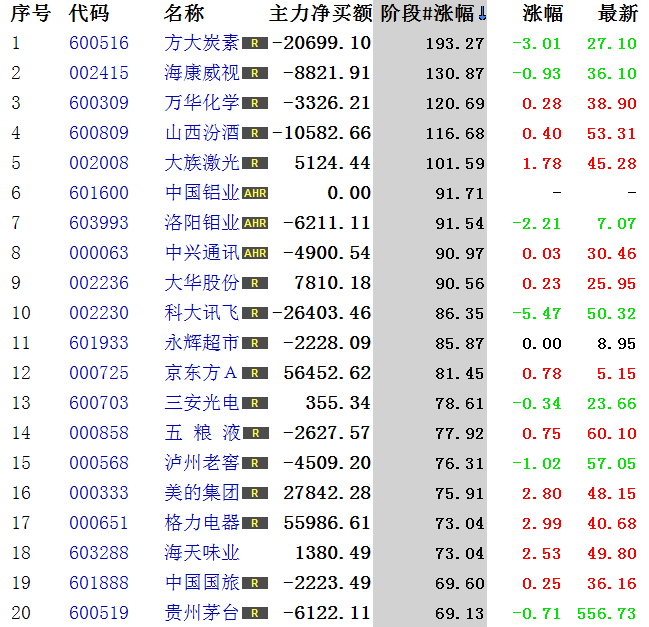
Task: Click the R badge beside 美的集团
Action: coord(255,493)
